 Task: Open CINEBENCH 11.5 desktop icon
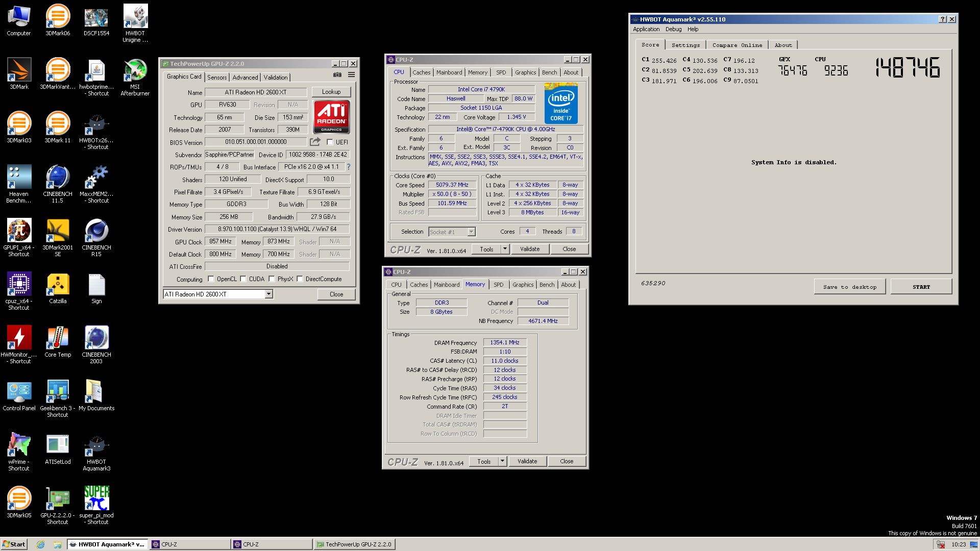coord(58,184)
